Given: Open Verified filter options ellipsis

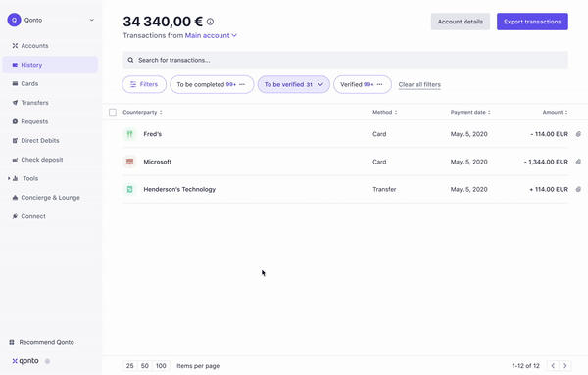Looking at the screenshot, I should pos(380,84).
